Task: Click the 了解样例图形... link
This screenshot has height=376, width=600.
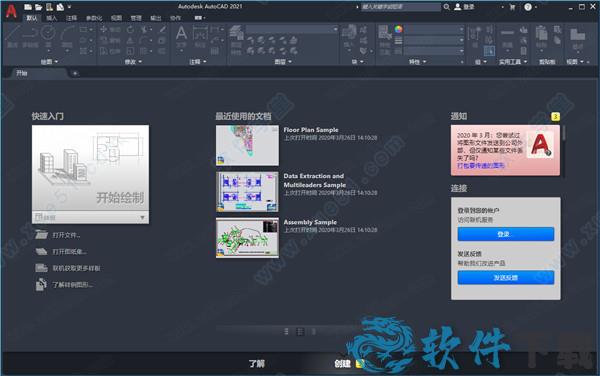Action: pyautogui.click(x=73, y=285)
